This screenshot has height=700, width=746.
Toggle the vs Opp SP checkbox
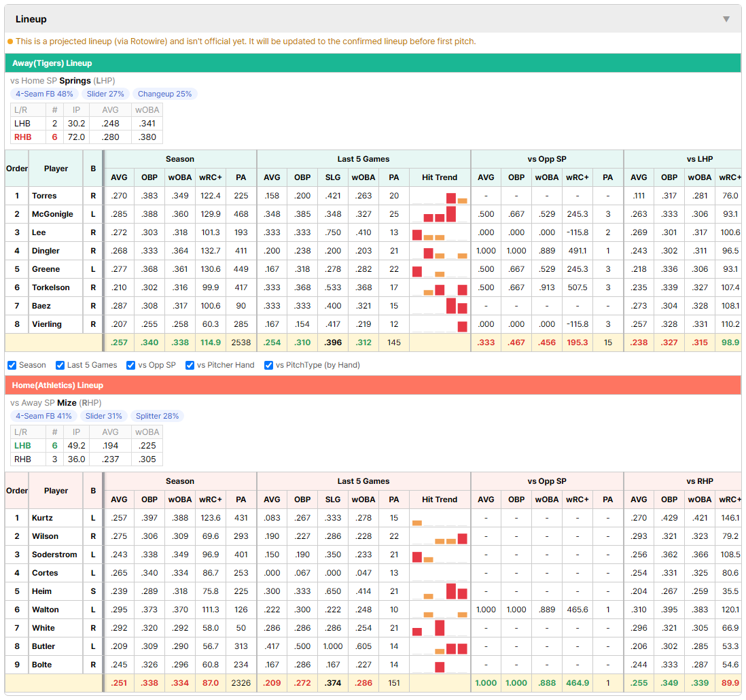click(131, 365)
